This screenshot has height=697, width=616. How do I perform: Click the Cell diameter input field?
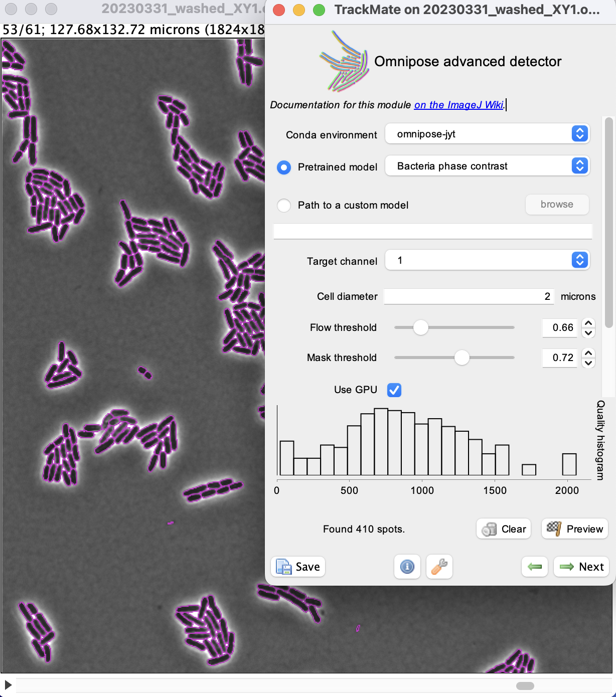point(469,296)
